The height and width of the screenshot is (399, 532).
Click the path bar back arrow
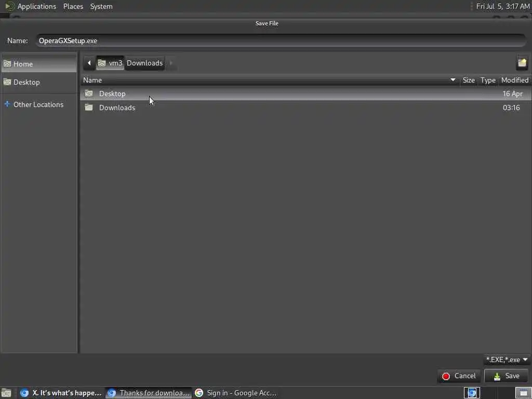(89, 63)
